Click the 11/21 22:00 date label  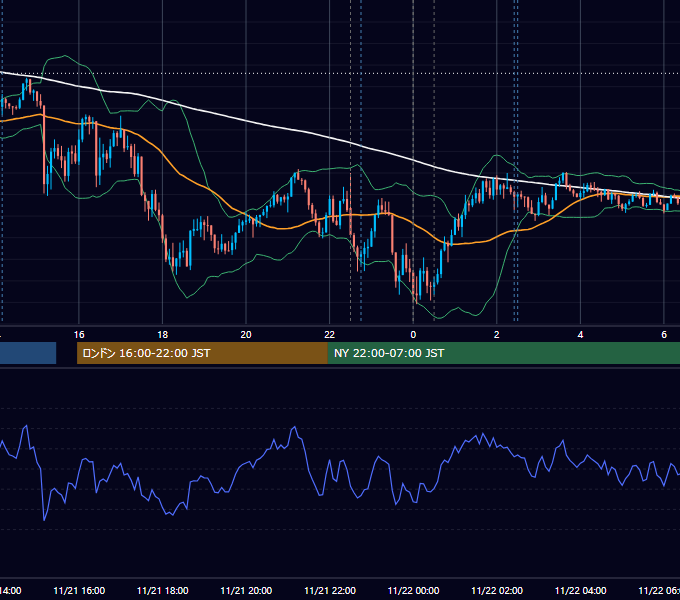(x=330, y=590)
